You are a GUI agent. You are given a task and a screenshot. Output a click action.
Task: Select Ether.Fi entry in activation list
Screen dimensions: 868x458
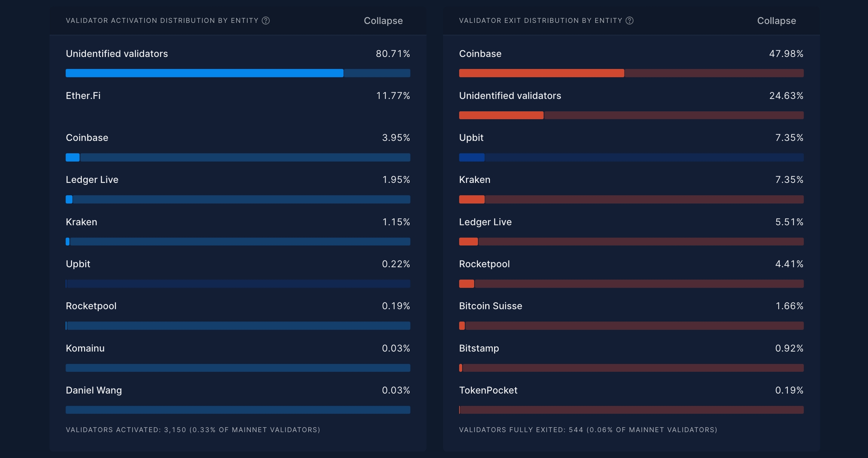pyautogui.click(x=83, y=96)
